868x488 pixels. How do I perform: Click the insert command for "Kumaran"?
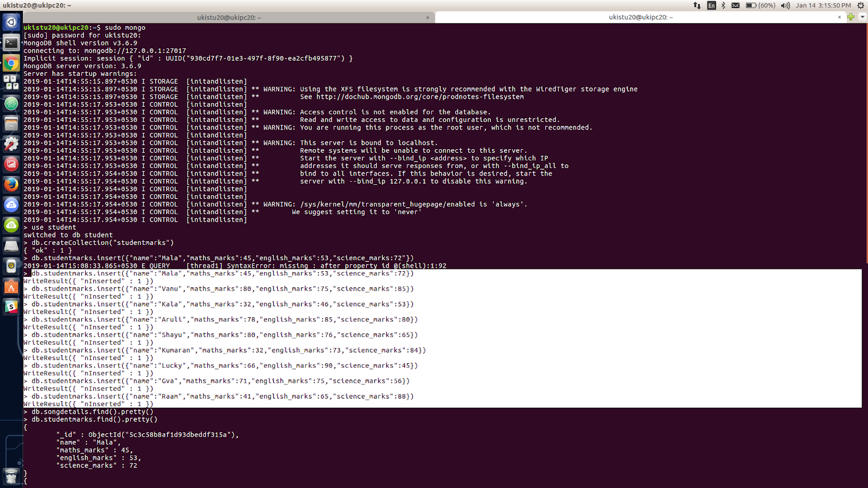pyautogui.click(x=229, y=350)
